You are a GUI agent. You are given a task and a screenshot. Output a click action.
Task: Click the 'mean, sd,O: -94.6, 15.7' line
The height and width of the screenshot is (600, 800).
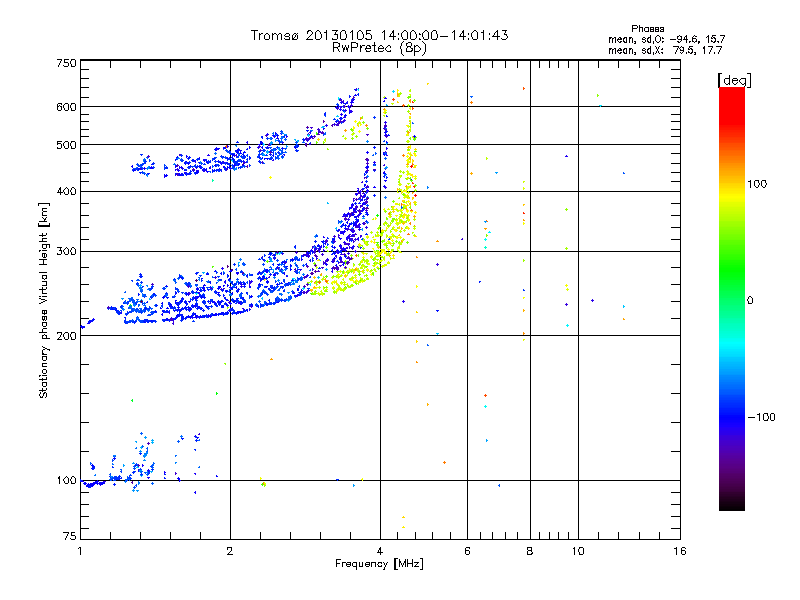click(x=666, y=39)
